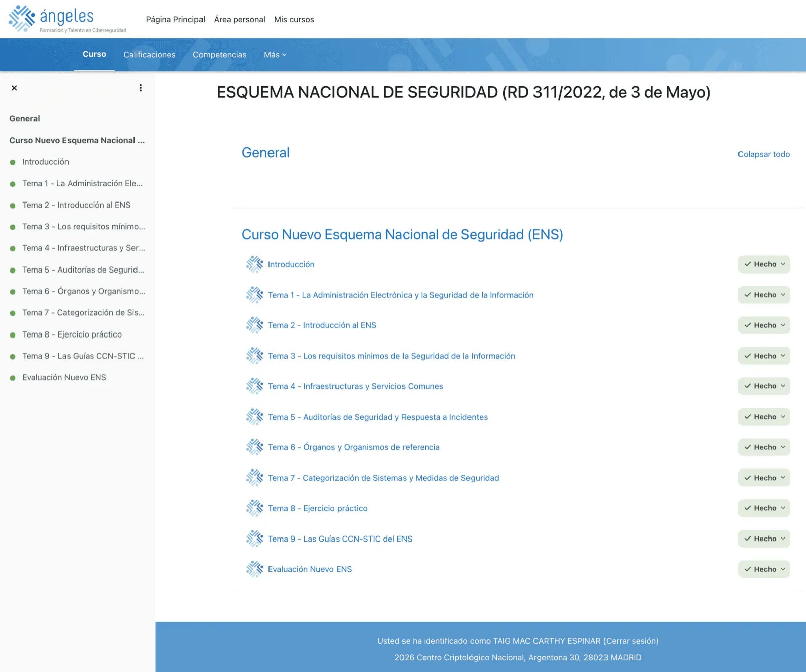Switch to the Calificaciones tab
Image resolution: width=806 pixels, height=672 pixels.
click(149, 54)
